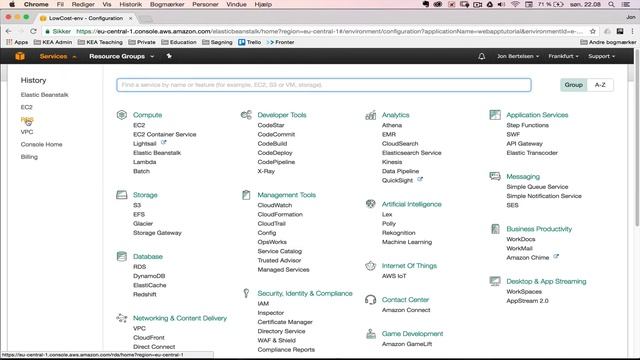Click the Storage category icon
This screenshot has height=360, width=640.
point(122,195)
